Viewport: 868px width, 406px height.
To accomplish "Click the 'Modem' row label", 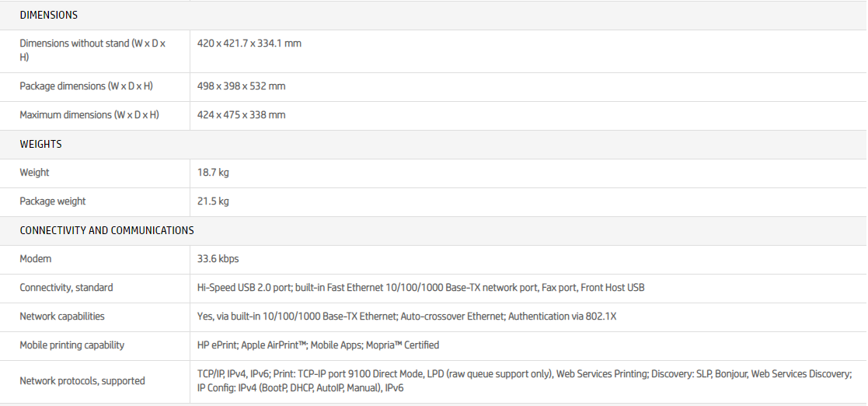I will pos(36,259).
